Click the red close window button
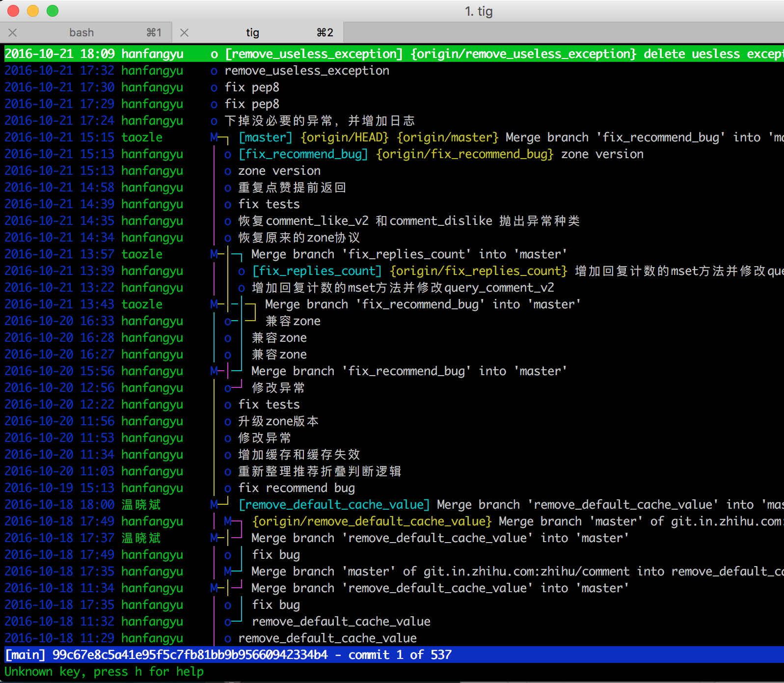The image size is (784, 683). coord(13,11)
